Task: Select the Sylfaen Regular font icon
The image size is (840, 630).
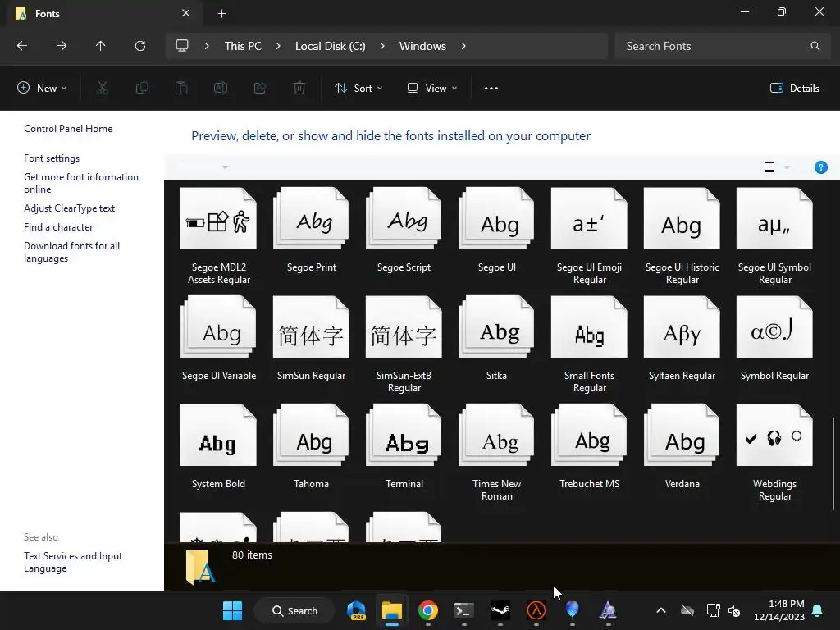Action: point(682,326)
